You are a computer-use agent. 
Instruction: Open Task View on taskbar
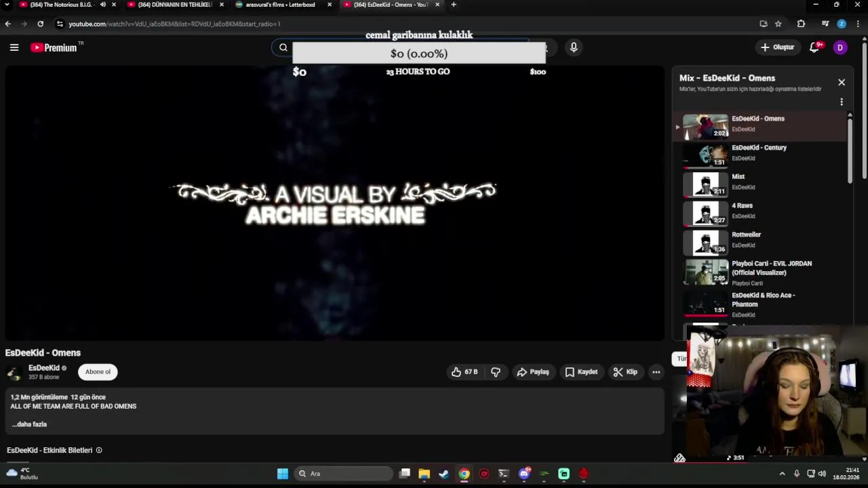(x=405, y=474)
